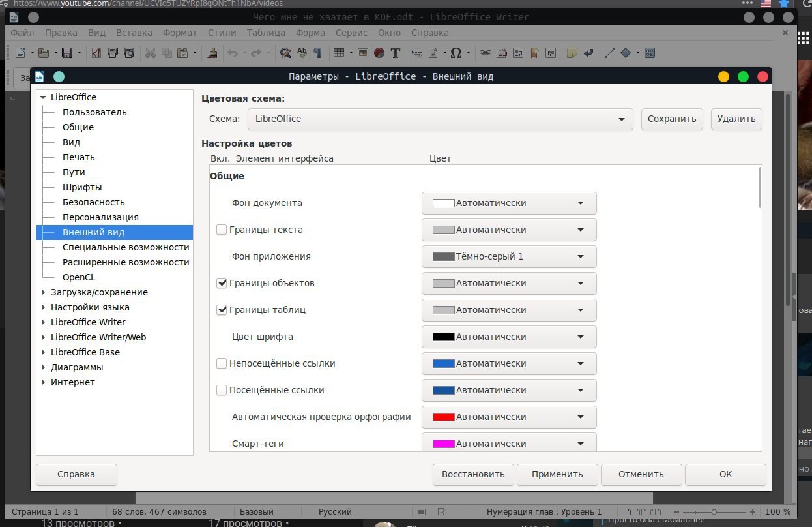This screenshot has height=527, width=812.
Task: Click the color list vertical scrollbar
Action: 759,188
